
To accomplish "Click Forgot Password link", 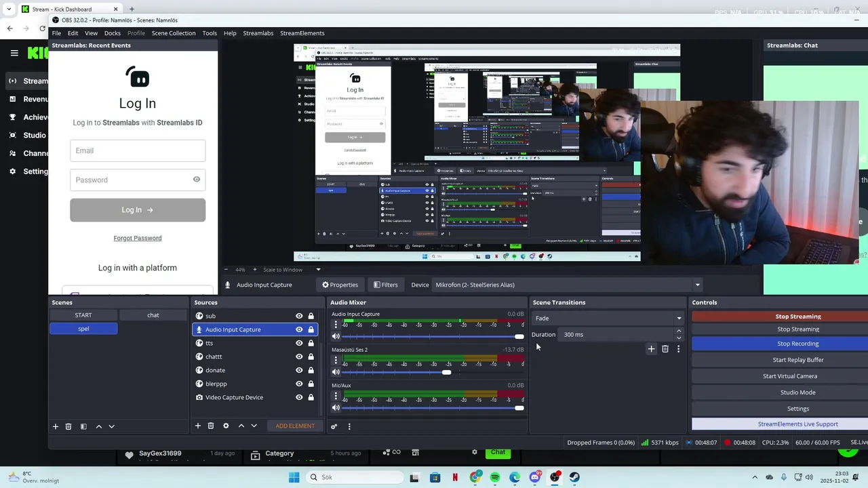I will tap(138, 238).
